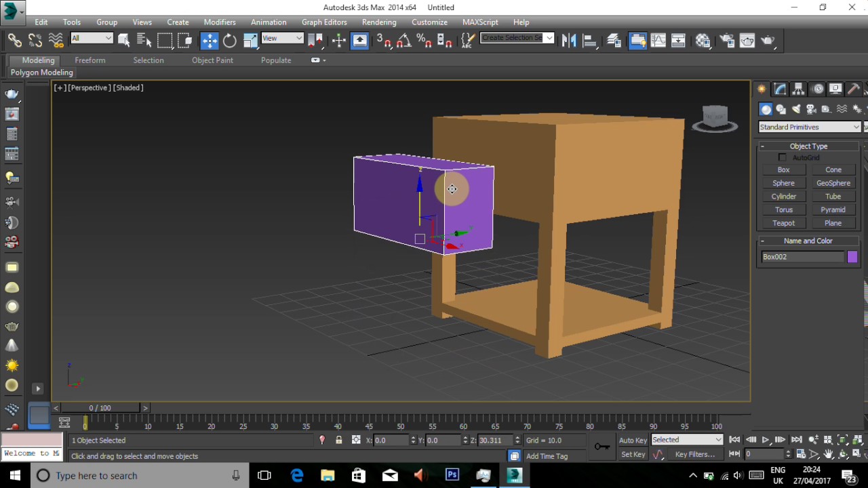Image resolution: width=868 pixels, height=488 pixels.
Task: Toggle the Spinner Snap icon
Action: pos(445,41)
